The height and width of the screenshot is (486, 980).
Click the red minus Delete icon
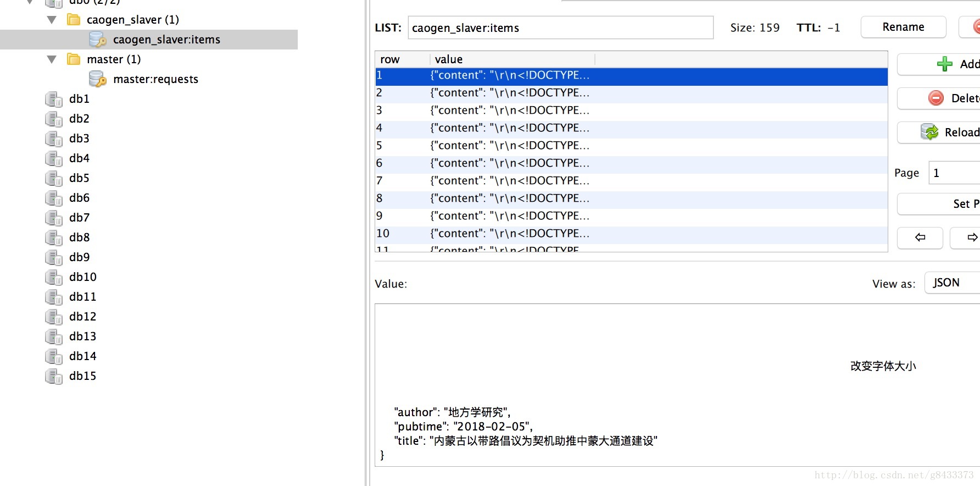(936, 98)
